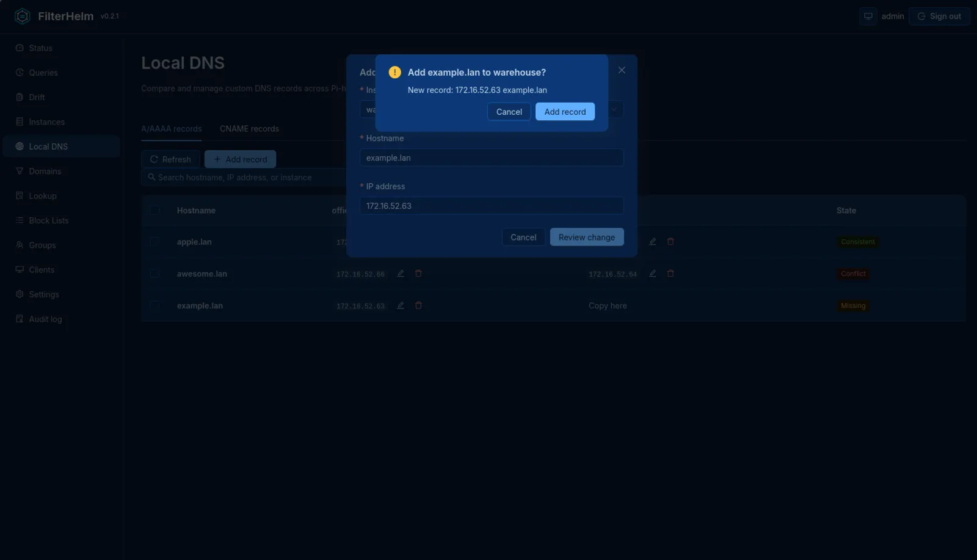Click the Add record toolbar button
Image resolution: width=977 pixels, height=560 pixels.
[x=240, y=159]
